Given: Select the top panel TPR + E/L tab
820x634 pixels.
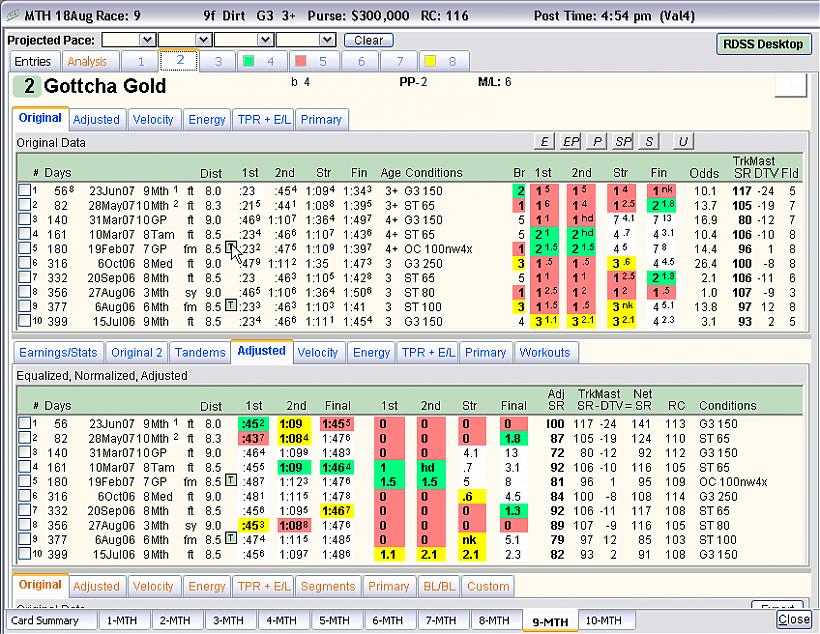Looking at the screenshot, I should [x=264, y=119].
